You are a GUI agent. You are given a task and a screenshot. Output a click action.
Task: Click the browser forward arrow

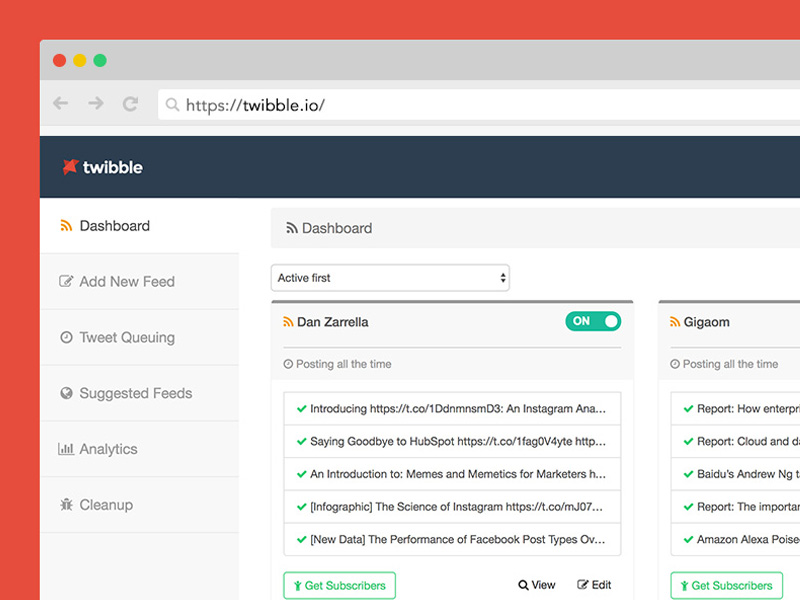click(x=95, y=103)
